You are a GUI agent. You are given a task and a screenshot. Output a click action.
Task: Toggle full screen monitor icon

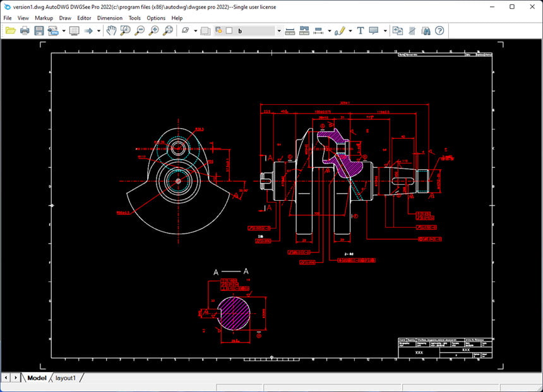tap(74, 31)
